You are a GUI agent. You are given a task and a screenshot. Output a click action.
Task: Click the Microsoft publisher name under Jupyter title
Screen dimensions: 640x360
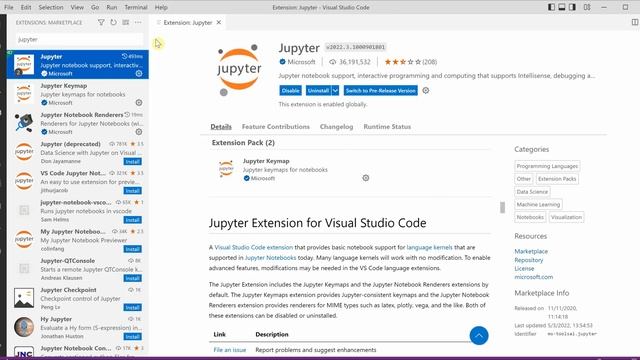(301, 62)
